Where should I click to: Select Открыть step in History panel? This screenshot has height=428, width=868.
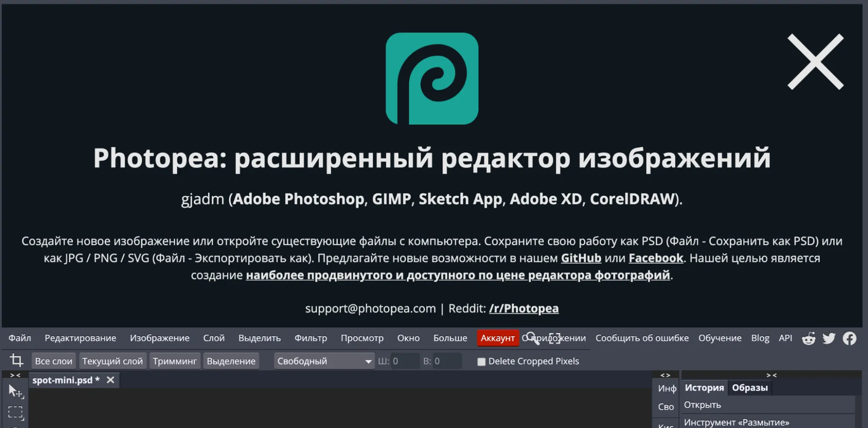tap(702, 405)
